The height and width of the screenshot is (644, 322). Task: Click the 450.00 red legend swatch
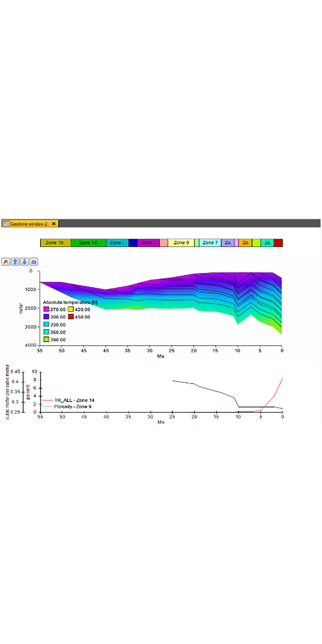71,317
